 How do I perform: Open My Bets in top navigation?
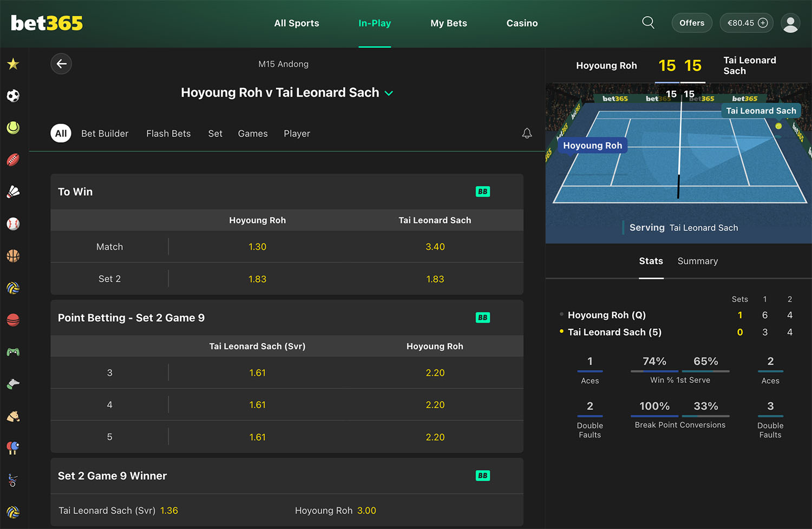click(x=449, y=23)
